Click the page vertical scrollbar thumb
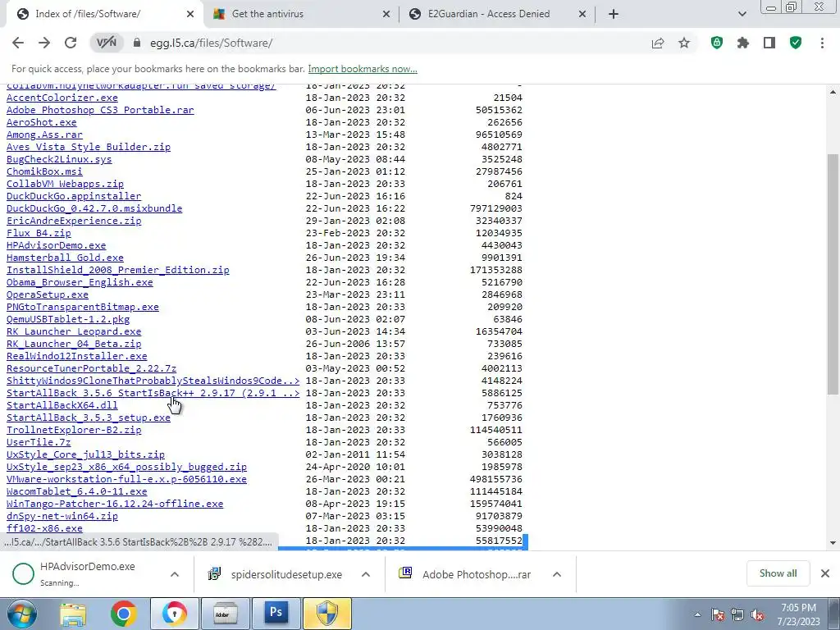 [x=833, y=274]
